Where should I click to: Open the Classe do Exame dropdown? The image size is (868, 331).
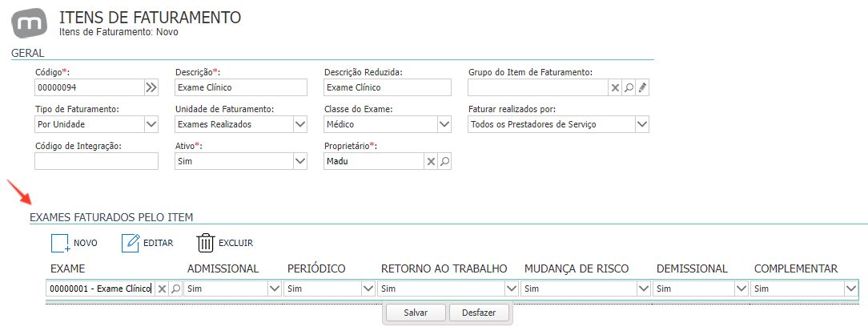click(x=444, y=124)
